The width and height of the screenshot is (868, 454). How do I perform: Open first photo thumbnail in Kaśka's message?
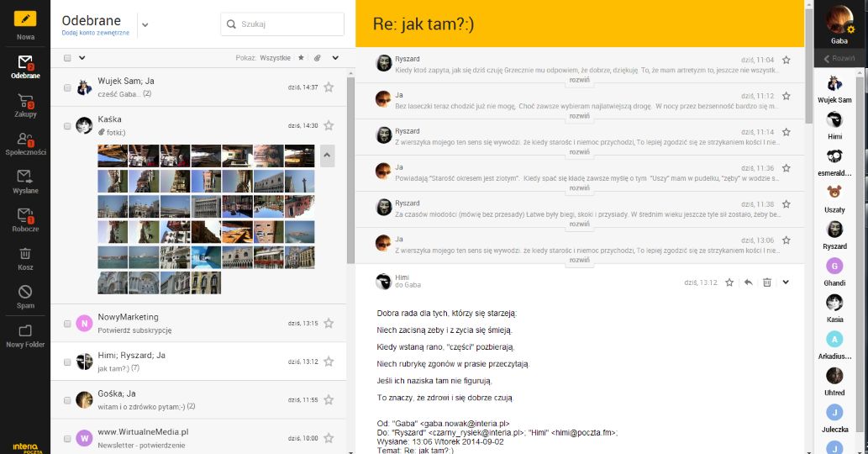tap(113, 156)
